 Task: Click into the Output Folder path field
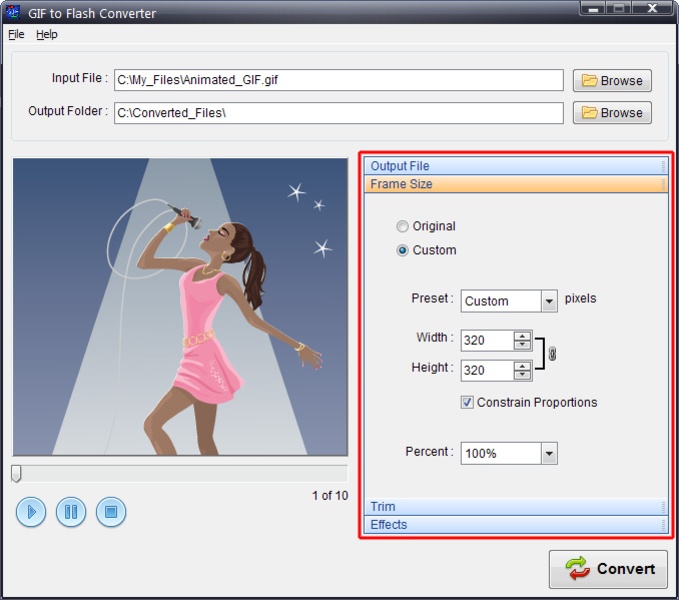pos(339,113)
